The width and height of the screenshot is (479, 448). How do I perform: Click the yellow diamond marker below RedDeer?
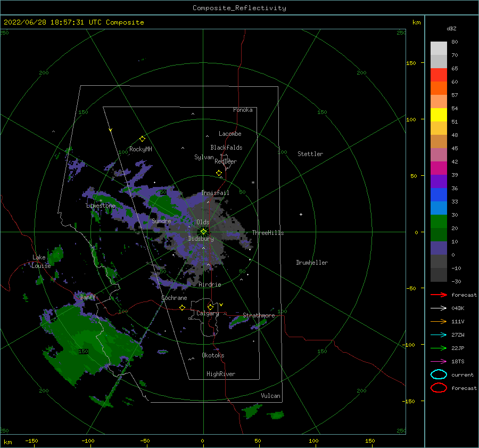click(219, 173)
